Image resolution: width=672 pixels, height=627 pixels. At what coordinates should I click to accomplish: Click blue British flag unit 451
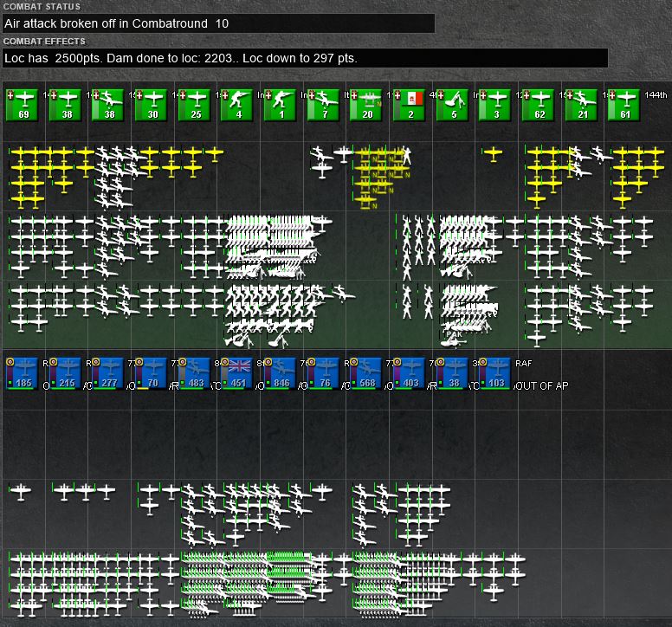click(x=237, y=374)
